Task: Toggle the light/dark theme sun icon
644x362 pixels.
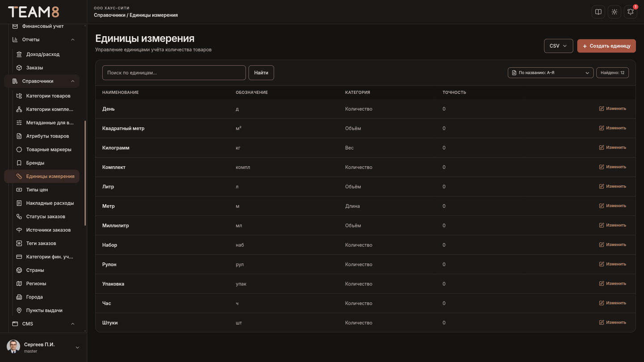Action: 614,12
